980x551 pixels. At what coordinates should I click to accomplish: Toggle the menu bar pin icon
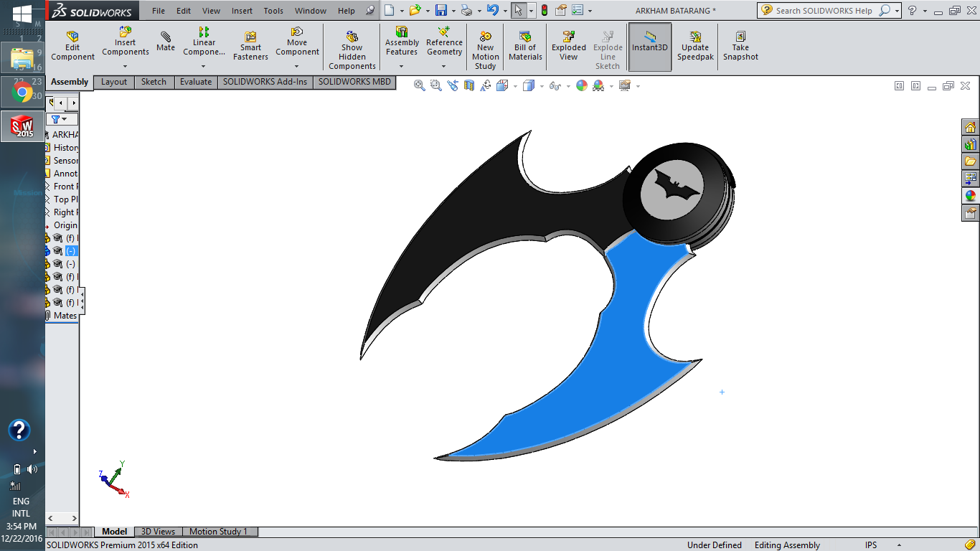point(370,11)
